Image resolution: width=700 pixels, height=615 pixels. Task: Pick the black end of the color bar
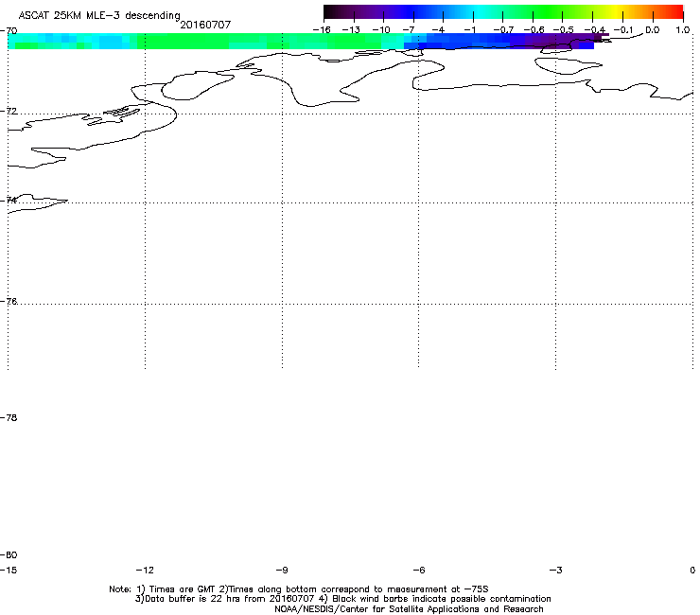[x=328, y=12]
